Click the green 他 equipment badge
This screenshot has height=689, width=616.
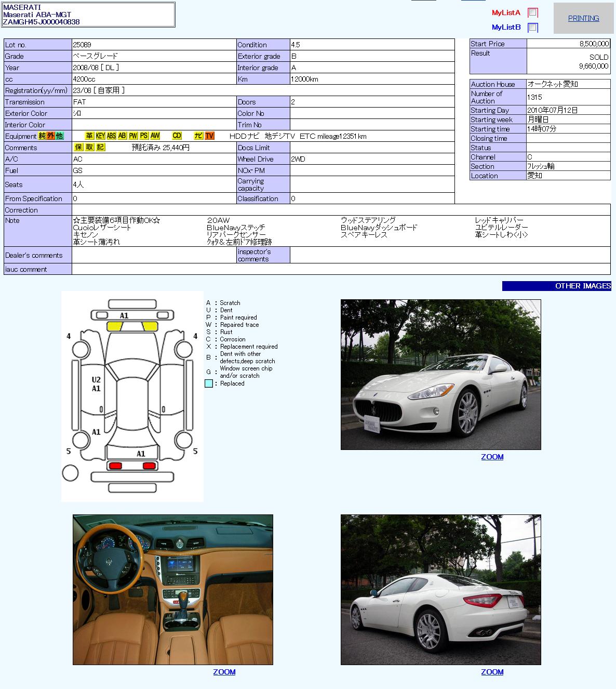tap(59, 136)
